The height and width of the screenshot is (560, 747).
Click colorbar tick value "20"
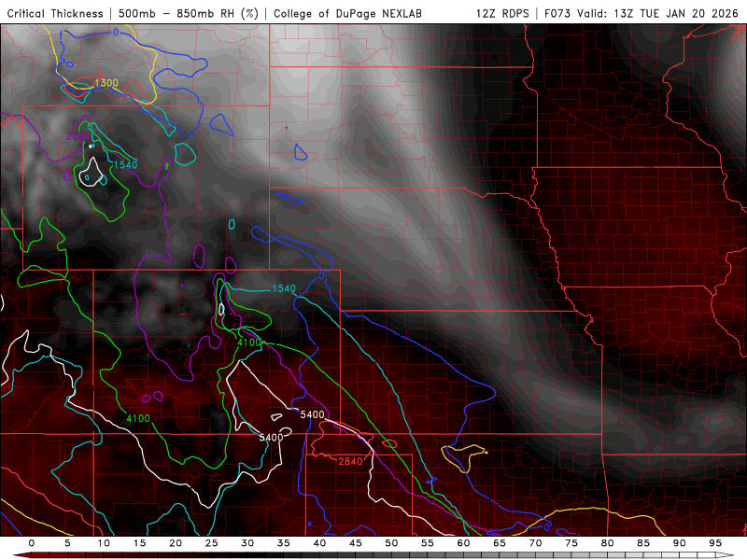(176, 543)
